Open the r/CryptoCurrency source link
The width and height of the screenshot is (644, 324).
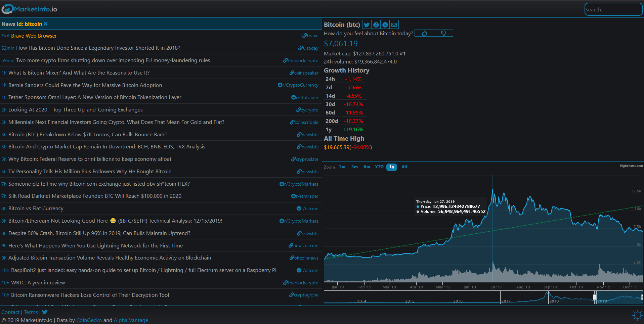tap(298, 85)
